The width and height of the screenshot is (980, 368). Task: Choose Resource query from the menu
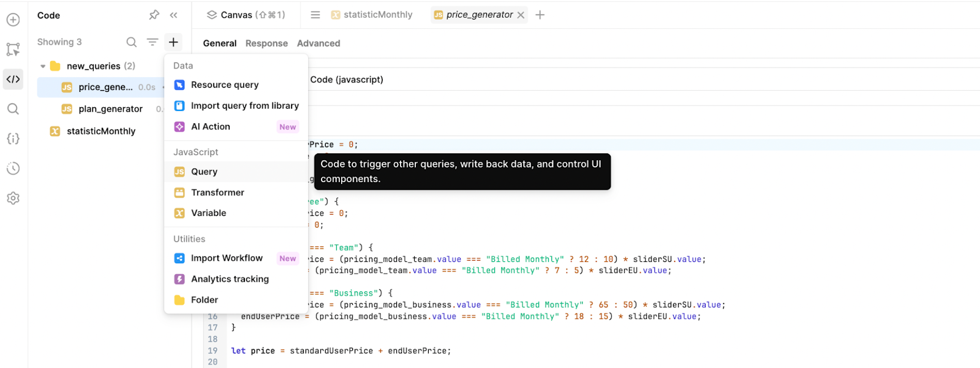click(x=236, y=85)
